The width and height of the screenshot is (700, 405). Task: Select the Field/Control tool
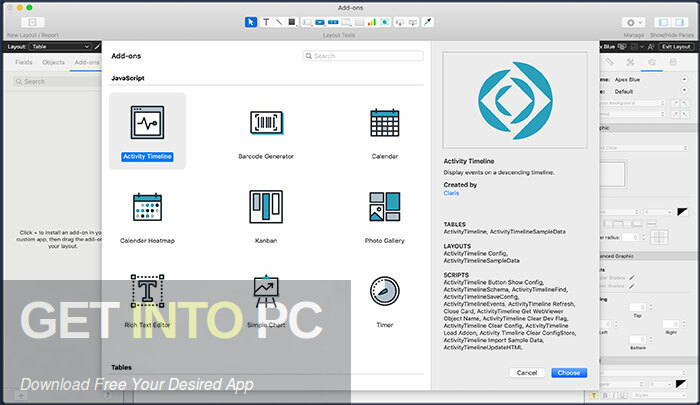click(x=307, y=22)
